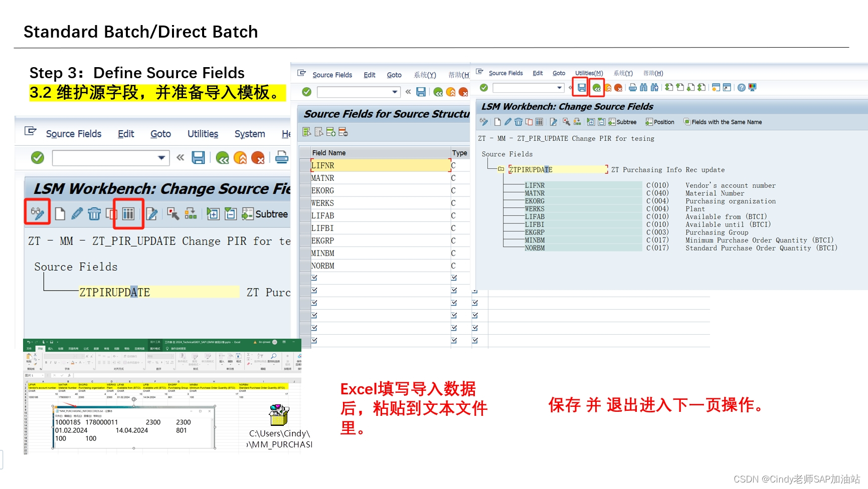This screenshot has width=868, height=489.
Task: Click the Find binoculars icon
Action: coord(644,88)
